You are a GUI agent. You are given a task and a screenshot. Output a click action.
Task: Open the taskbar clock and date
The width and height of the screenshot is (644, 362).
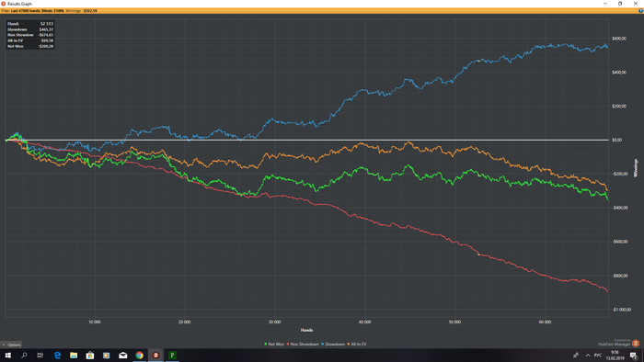615,356
